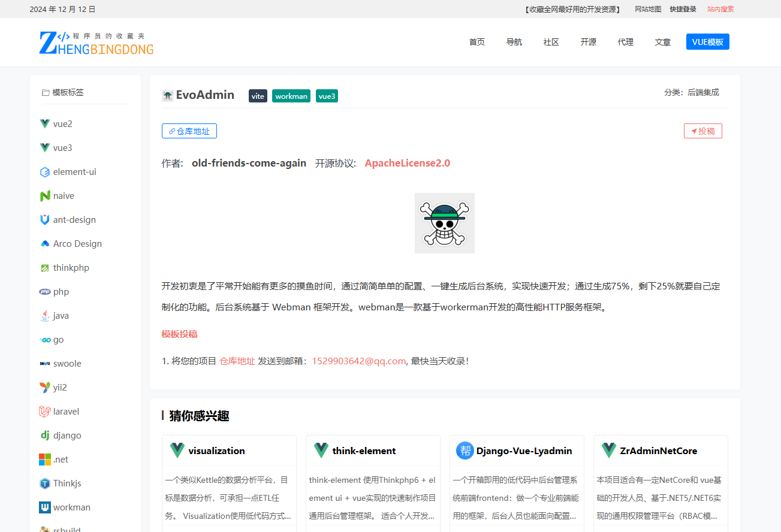
Task: Click the author name old-friends-come-again
Action: click(x=249, y=163)
